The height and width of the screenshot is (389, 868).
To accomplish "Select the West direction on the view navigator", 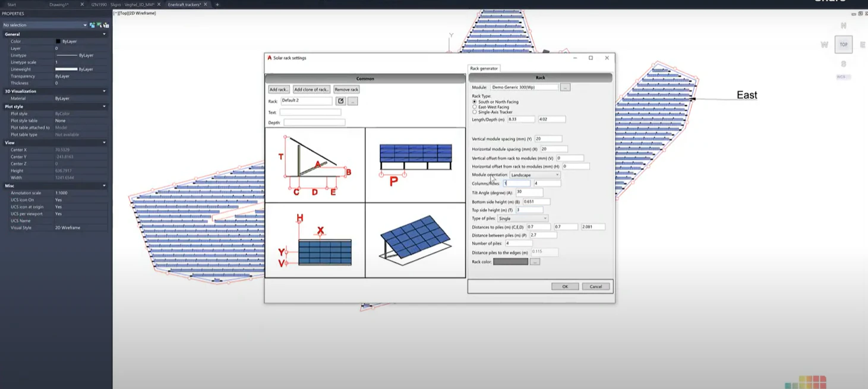I will (x=825, y=44).
